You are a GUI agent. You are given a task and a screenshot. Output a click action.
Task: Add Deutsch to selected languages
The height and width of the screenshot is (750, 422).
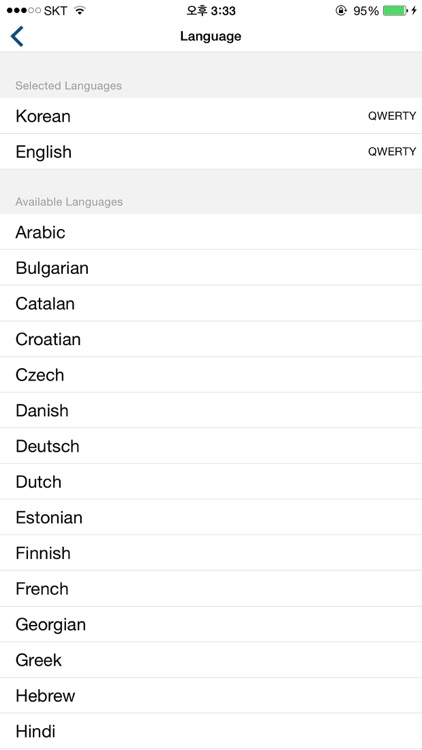click(x=211, y=446)
